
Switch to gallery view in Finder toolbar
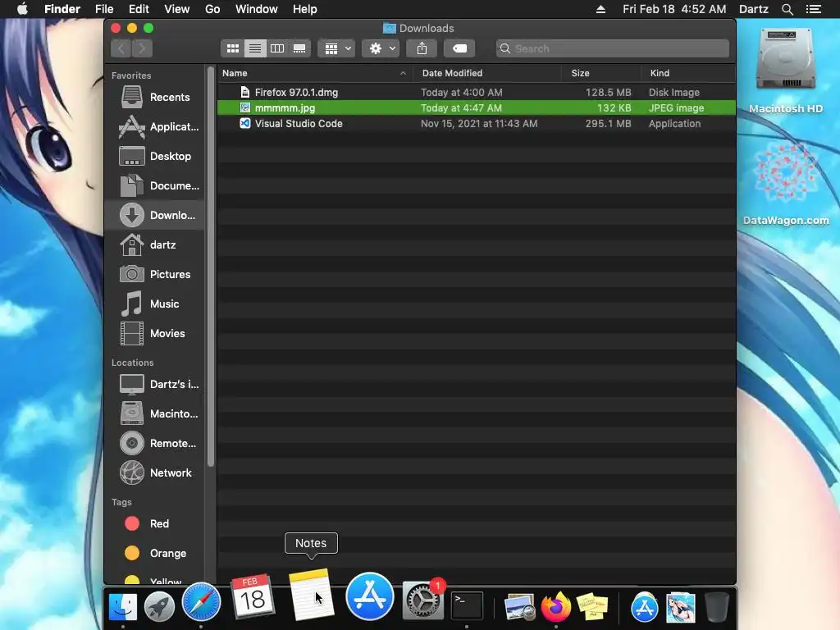[x=299, y=48]
